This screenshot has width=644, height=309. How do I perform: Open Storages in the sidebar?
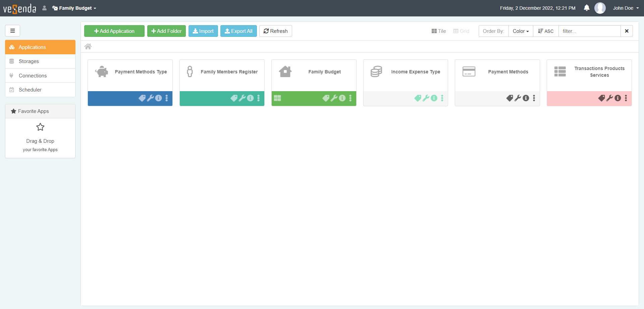(x=29, y=61)
